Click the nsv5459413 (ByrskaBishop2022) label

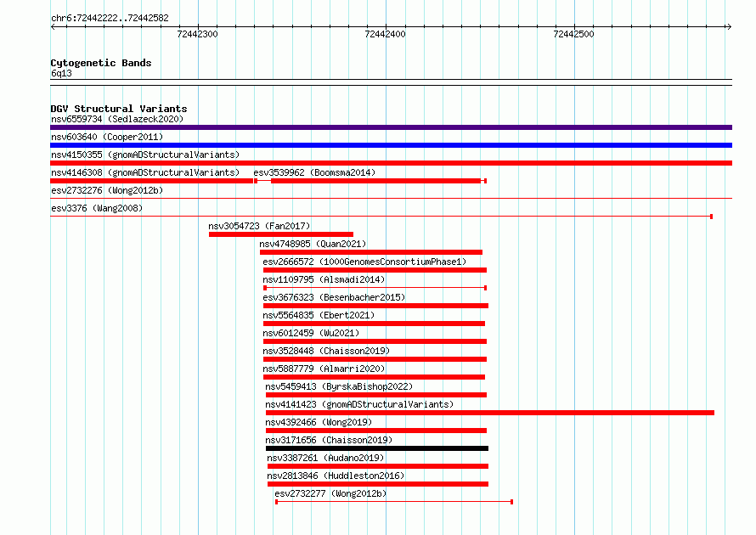coord(339,386)
